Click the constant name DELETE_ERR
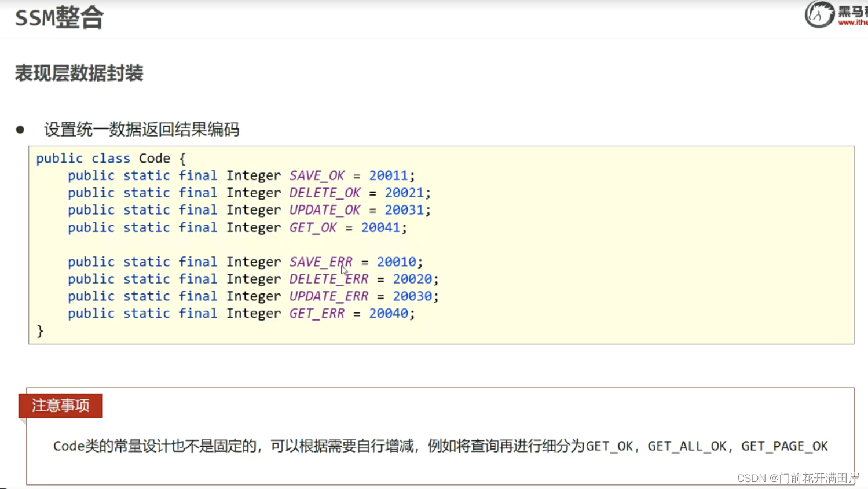 point(329,279)
